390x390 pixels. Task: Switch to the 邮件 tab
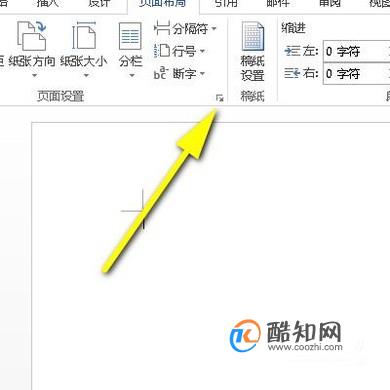tap(278, 3)
